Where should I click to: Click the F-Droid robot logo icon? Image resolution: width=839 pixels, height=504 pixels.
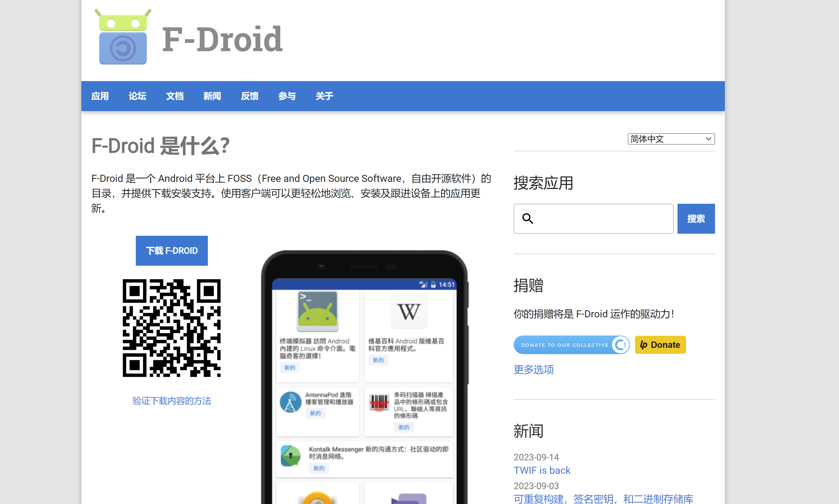tap(123, 37)
